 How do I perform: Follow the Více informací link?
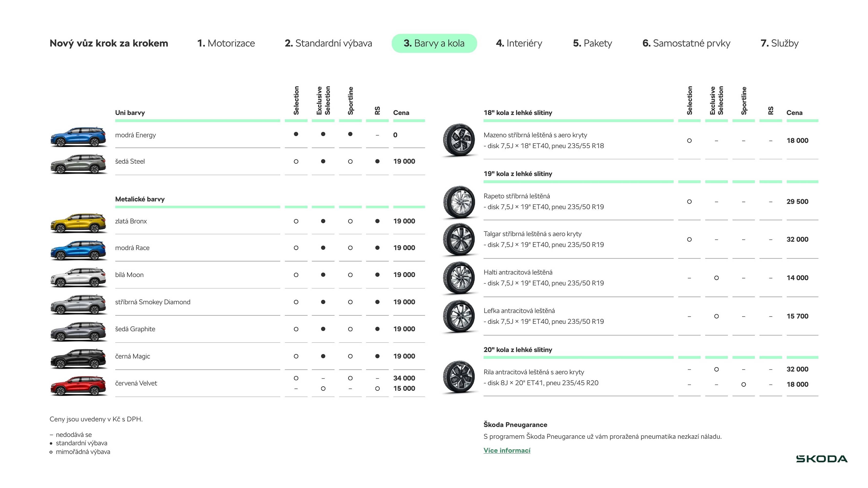click(507, 450)
